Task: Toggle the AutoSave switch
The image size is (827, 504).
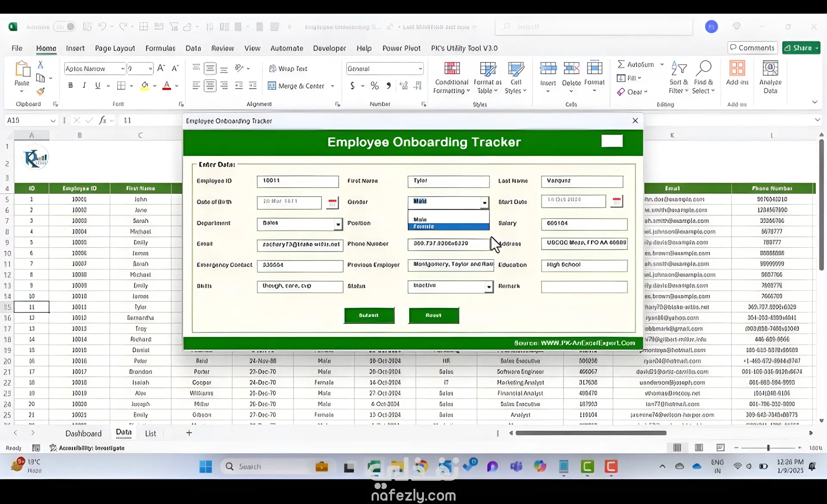Action: tap(65, 27)
